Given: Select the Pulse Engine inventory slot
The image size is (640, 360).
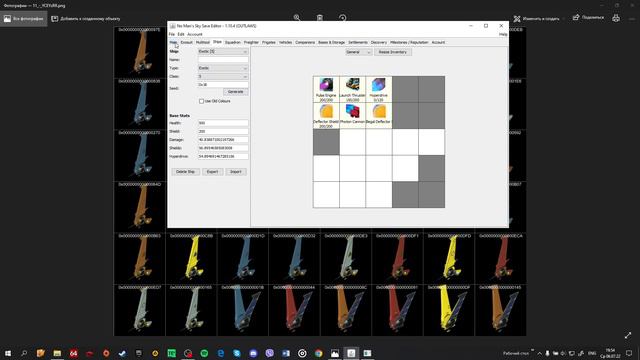Looking at the screenshot, I should (326, 89).
